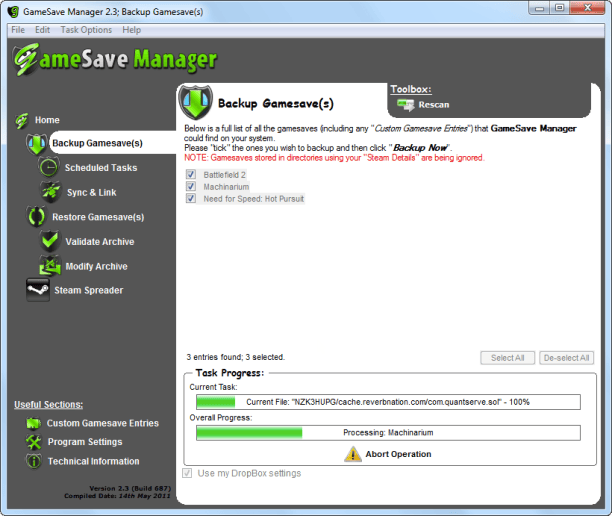Viewport: 612px width, 516px height.
Task: Open Validate Archive section
Action: pos(100,242)
